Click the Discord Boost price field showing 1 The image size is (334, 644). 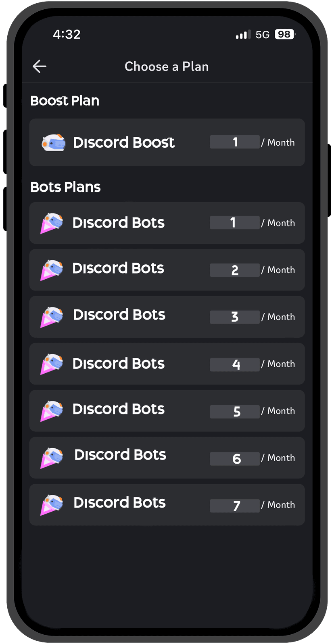235,142
